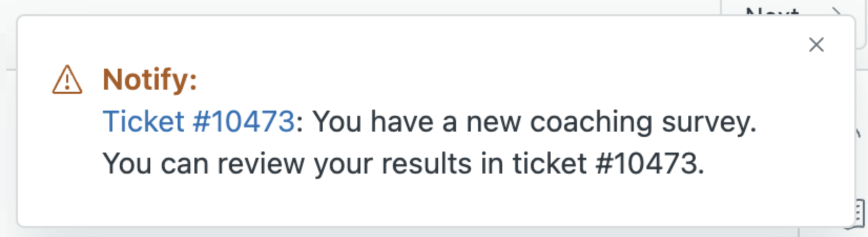Click the partially hidden Next button

[772, 9]
